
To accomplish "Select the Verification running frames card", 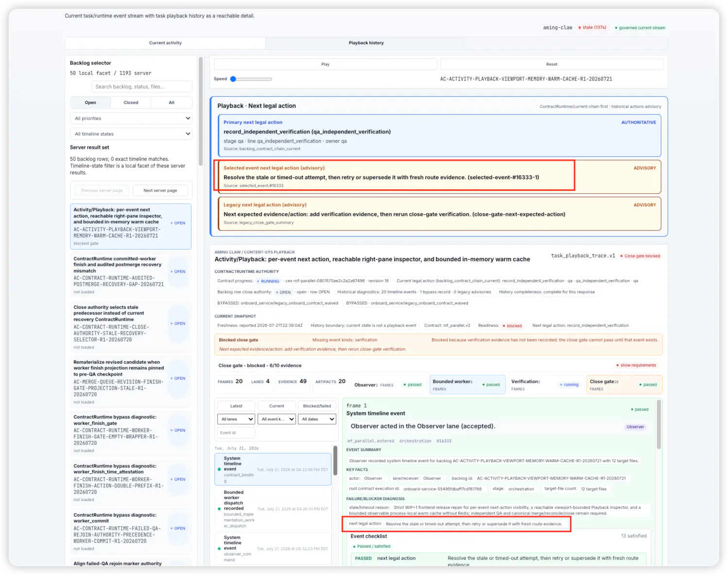I will click(x=545, y=385).
